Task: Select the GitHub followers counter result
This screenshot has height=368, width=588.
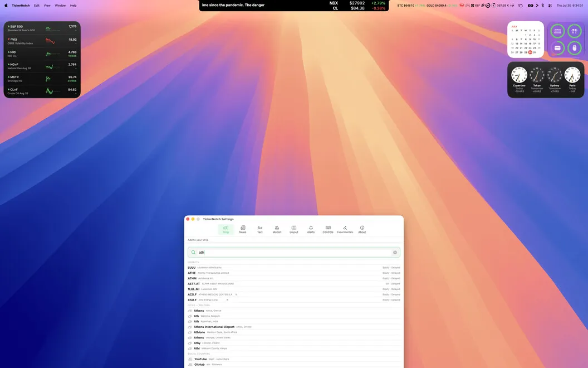Action: pyautogui.click(x=294, y=365)
